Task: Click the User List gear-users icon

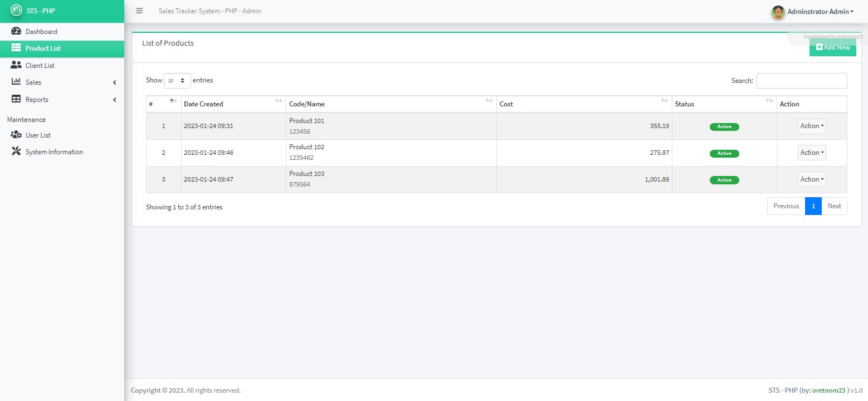Action: point(16,135)
